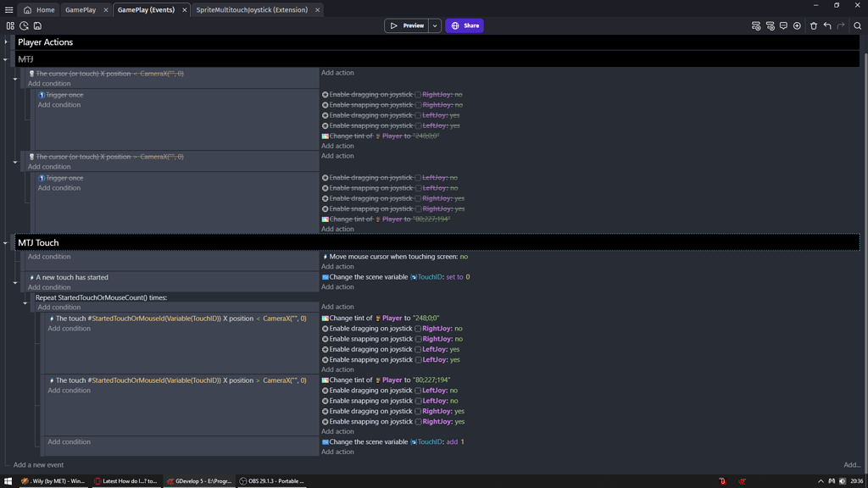Click the add new event toolbar icon
The width and height of the screenshot is (868, 488).
click(x=756, y=26)
